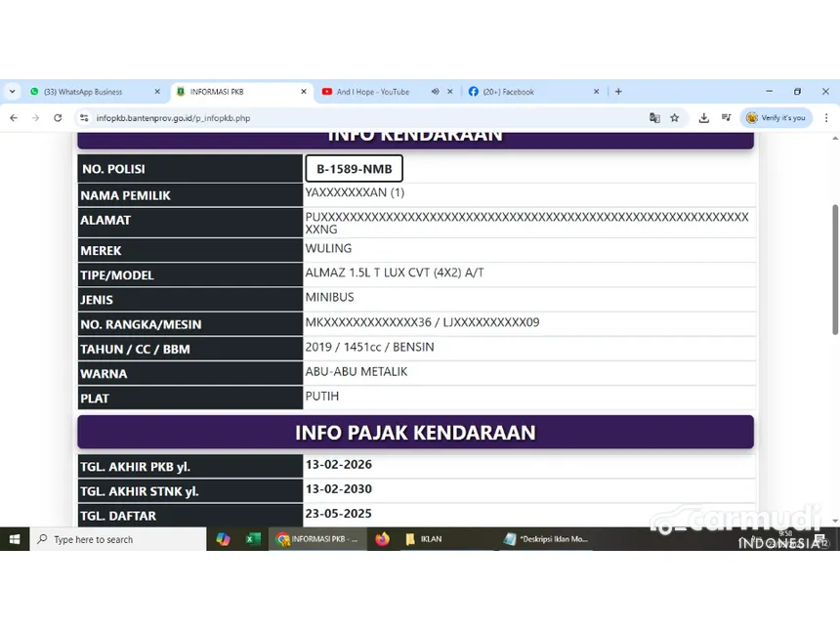
Task: Click the ABU-ABU METALIK color value
Action: (357, 372)
